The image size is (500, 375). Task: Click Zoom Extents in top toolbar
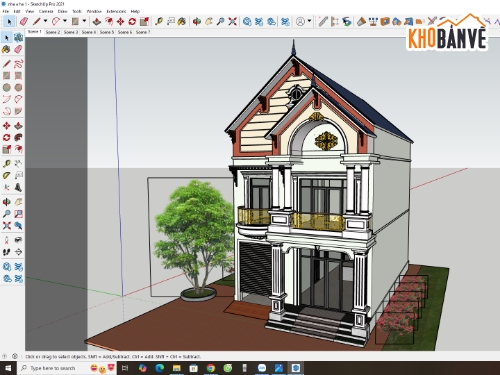click(233, 22)
